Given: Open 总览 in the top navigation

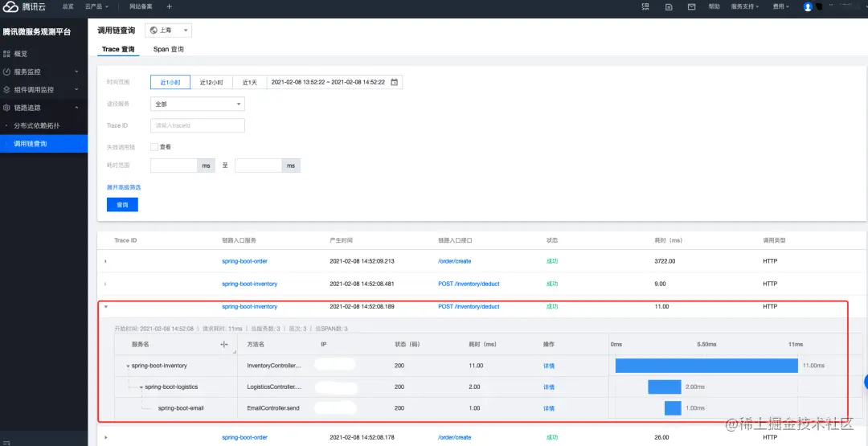Looking at the screenshot, I should point(68,6).
